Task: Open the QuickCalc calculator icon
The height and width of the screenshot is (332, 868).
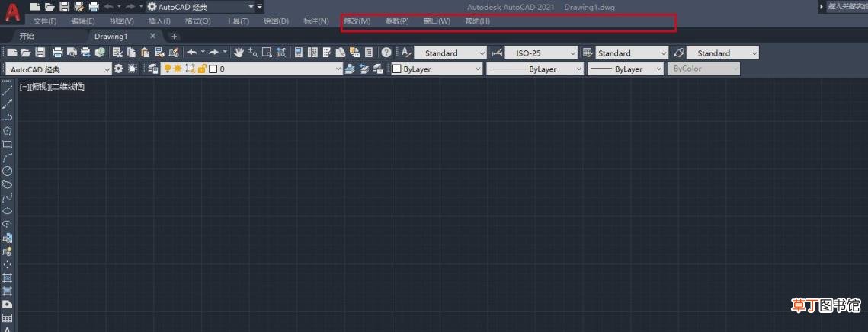Action: (369, 53)
